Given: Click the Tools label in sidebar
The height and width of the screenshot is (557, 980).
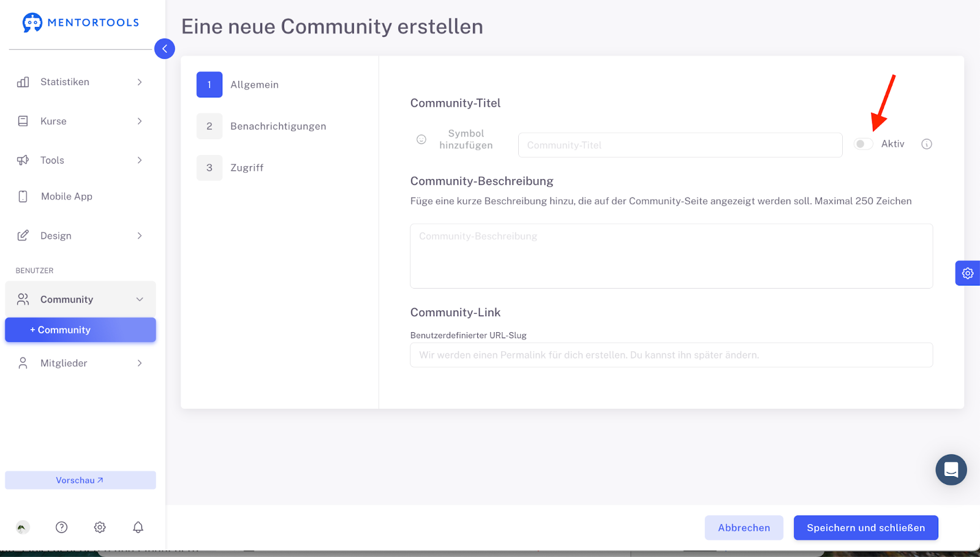Looking at the screenshot, I should pos(52,160).
